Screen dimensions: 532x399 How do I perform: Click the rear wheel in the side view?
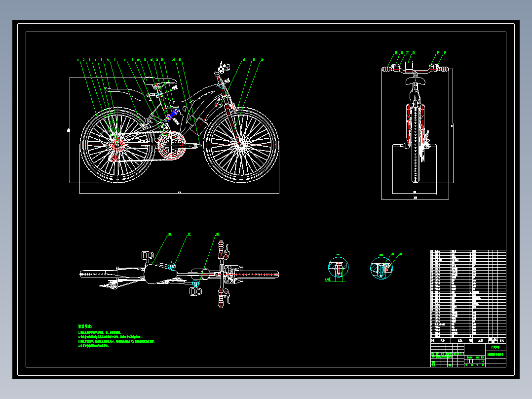coord(117,145)
